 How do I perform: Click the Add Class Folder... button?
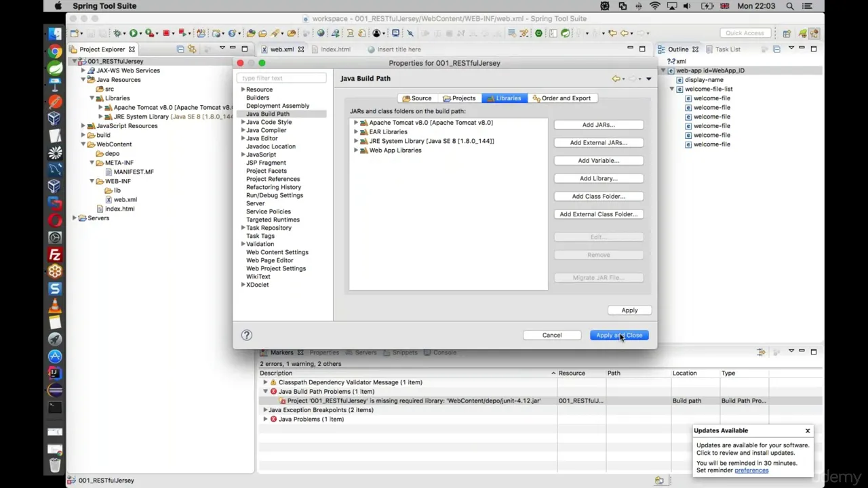[598, 197]
